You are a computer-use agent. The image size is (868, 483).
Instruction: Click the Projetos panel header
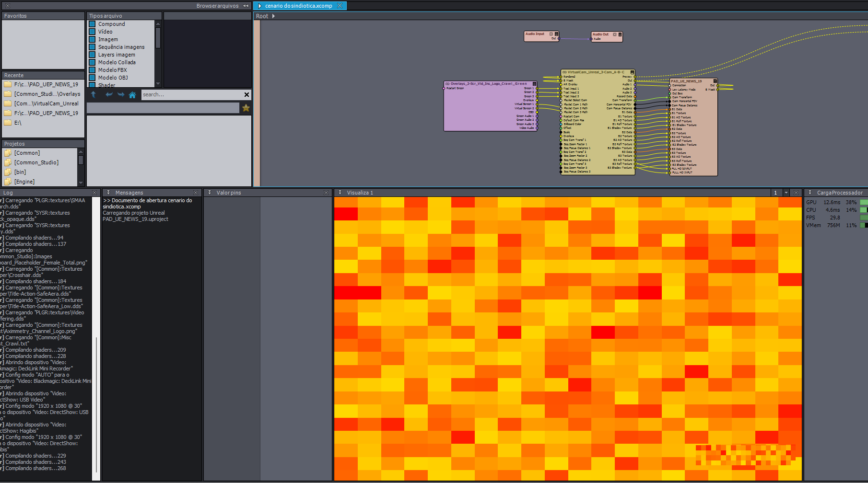(x=43, y=144)
